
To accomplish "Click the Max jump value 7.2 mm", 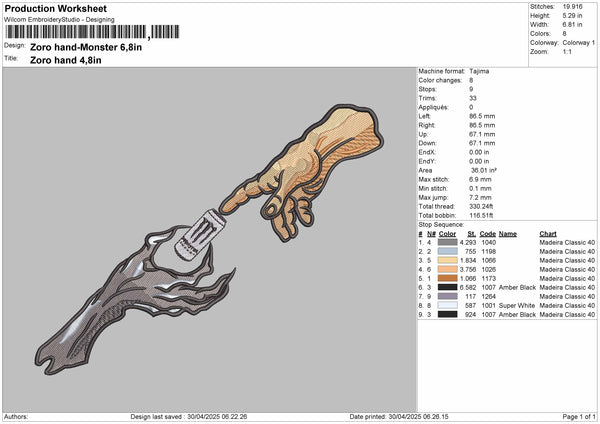I will [480, 198].
